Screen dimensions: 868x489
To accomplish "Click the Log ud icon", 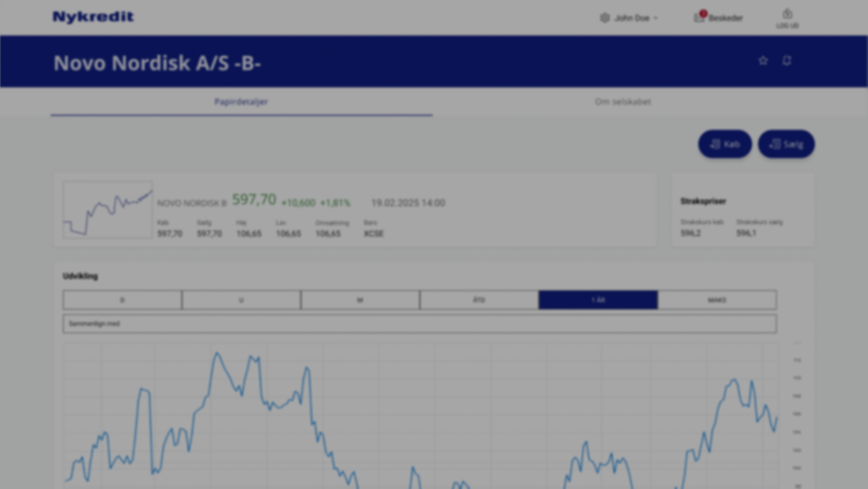I will point(787,14).
